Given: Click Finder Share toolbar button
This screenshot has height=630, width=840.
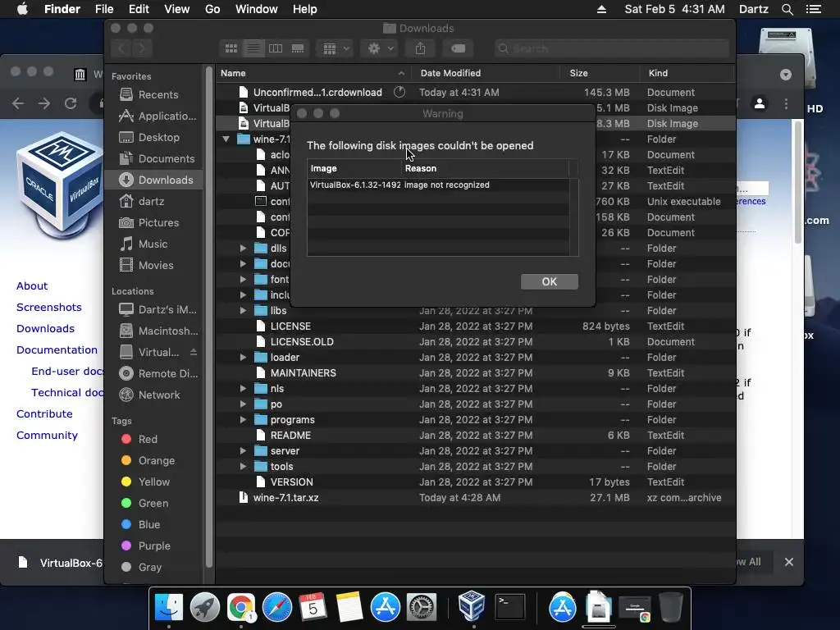Looking at the screenshot, I should tap(421, 48).
